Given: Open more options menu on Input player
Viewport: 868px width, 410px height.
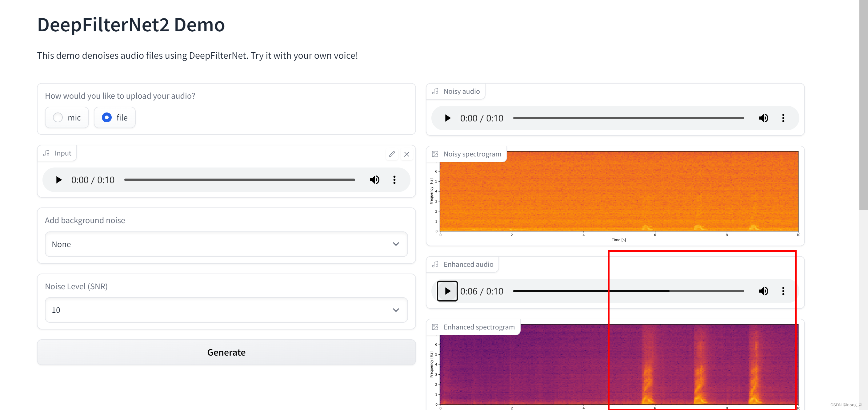Looking at the screenshot, I should pyautogui.click(x=394, y=179).
